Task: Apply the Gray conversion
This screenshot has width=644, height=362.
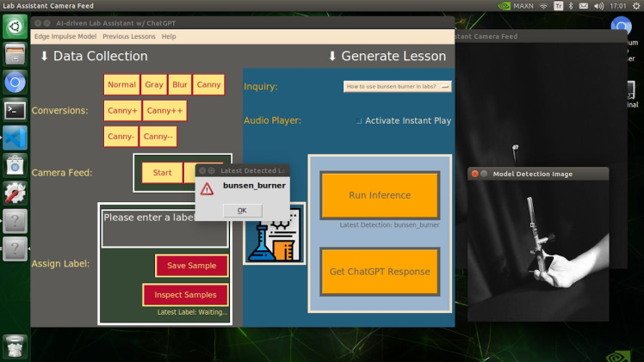Action: point(154,84)
